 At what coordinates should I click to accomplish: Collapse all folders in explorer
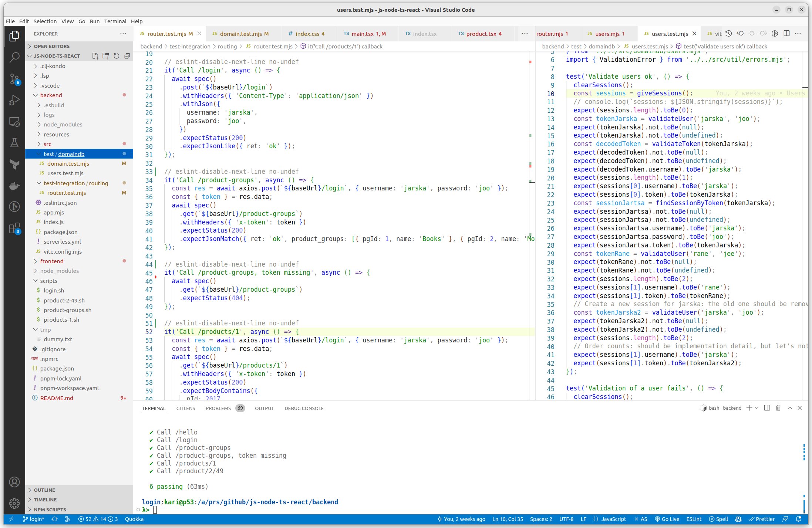click(x=127, y=56)
